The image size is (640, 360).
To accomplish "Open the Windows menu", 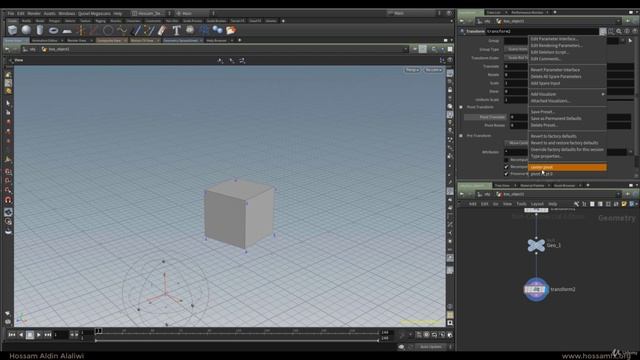I will [x=67, y=13].
